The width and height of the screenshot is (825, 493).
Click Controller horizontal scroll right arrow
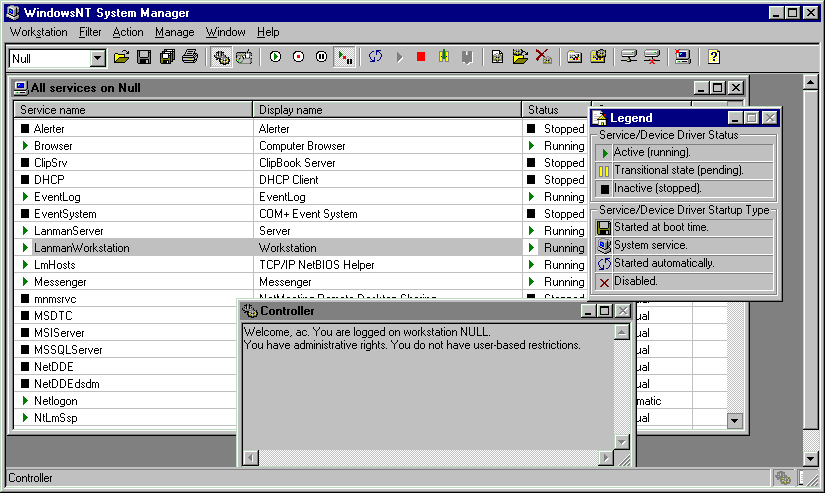pos(606,458)
